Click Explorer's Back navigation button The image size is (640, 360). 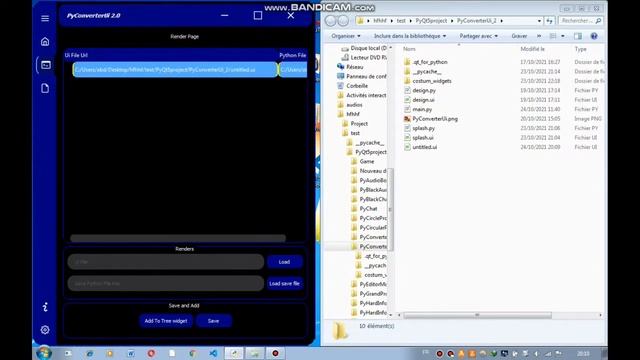point(331,20)
